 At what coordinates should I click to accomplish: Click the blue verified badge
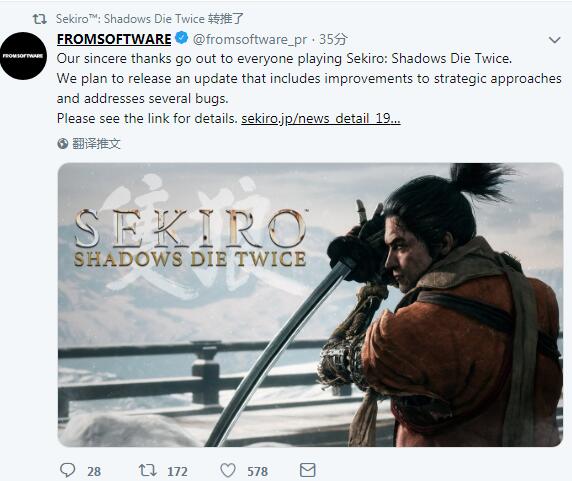pos(181,38)
